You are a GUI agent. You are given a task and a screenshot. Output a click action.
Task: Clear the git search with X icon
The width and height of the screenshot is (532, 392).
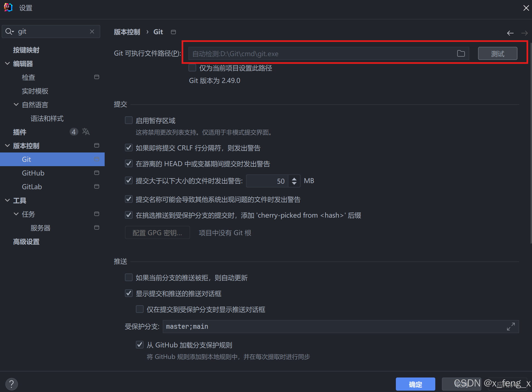click(x=92, y=32)
